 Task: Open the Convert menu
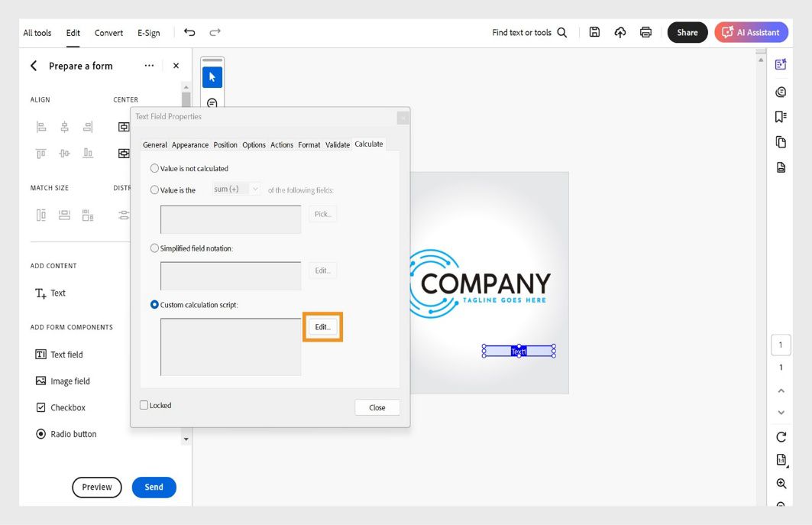click(x=108, y=33)
